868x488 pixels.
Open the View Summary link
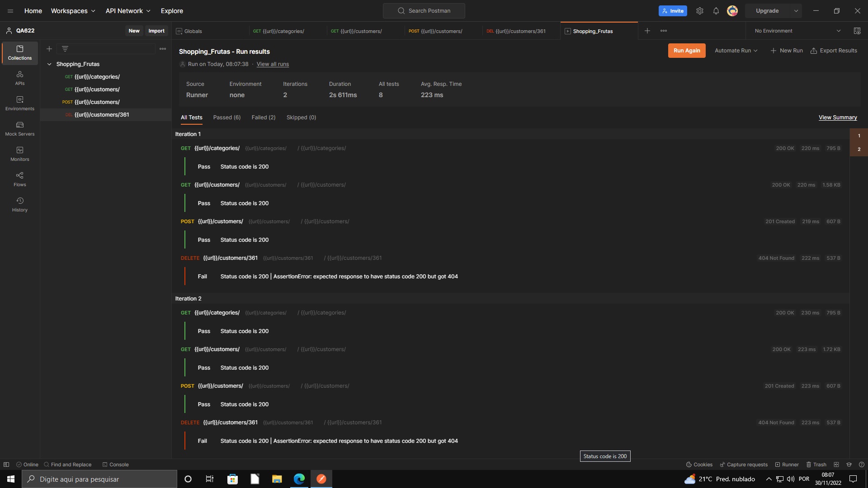(x=837, y=117)
